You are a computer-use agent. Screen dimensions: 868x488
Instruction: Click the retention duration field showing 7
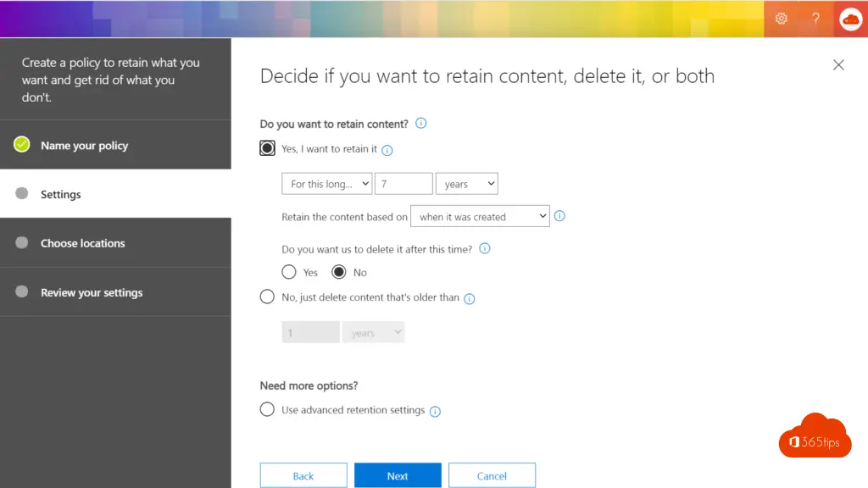click(x=403, y=184)
